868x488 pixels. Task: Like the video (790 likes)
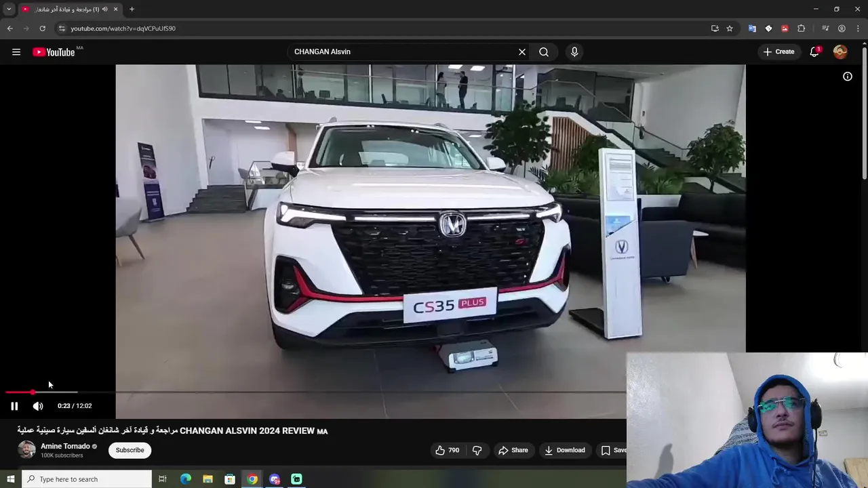448,450
